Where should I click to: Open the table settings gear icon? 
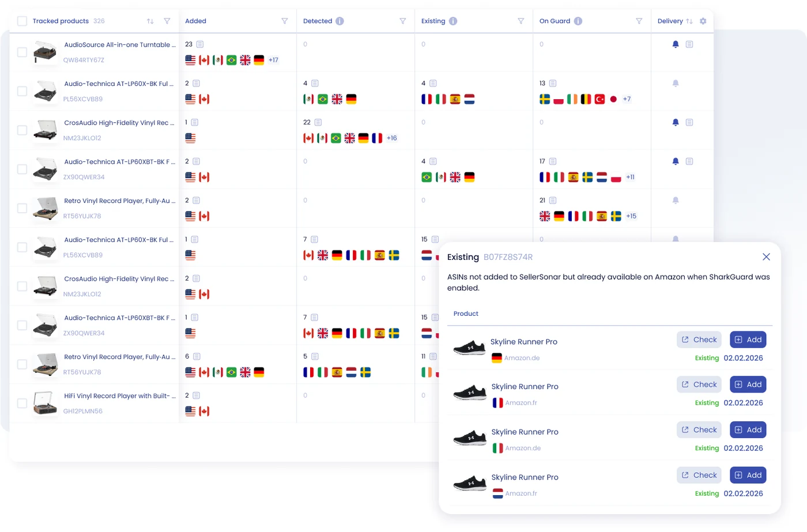(x=703, y=21)
